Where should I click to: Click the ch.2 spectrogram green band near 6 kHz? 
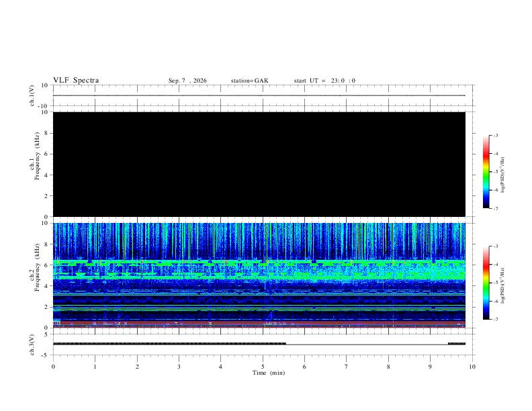click(259, 262)
